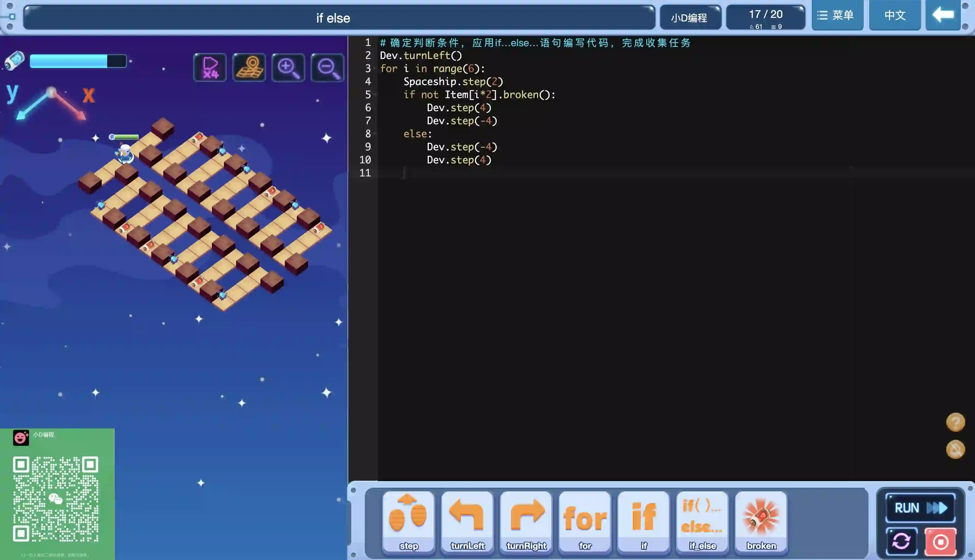Toggle the muted bell notification icon
This screenshot has width=975, height=560.
click(x=955, y=449)
